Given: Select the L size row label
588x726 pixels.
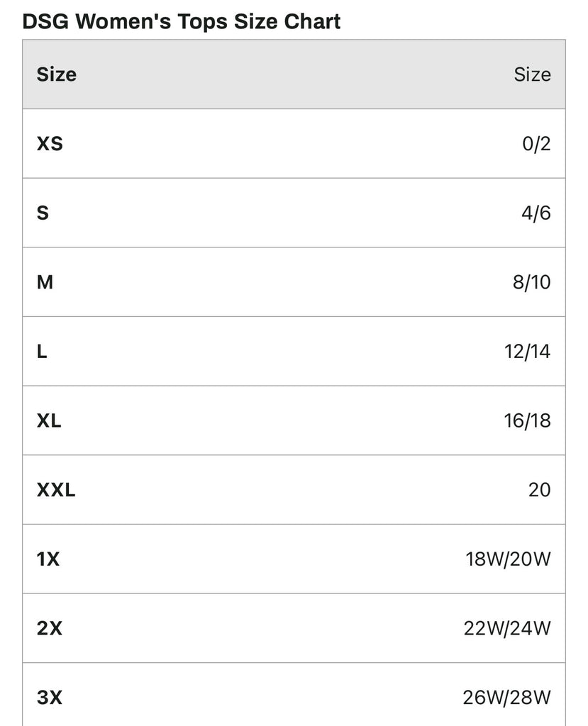Looking at the screenshot, I should point(42,352).
